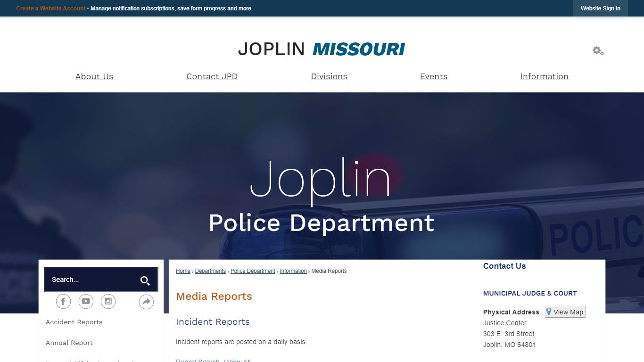Go to Home breadcrumb
The width and height of the screenshot is (644, 362).
[183, 271]
